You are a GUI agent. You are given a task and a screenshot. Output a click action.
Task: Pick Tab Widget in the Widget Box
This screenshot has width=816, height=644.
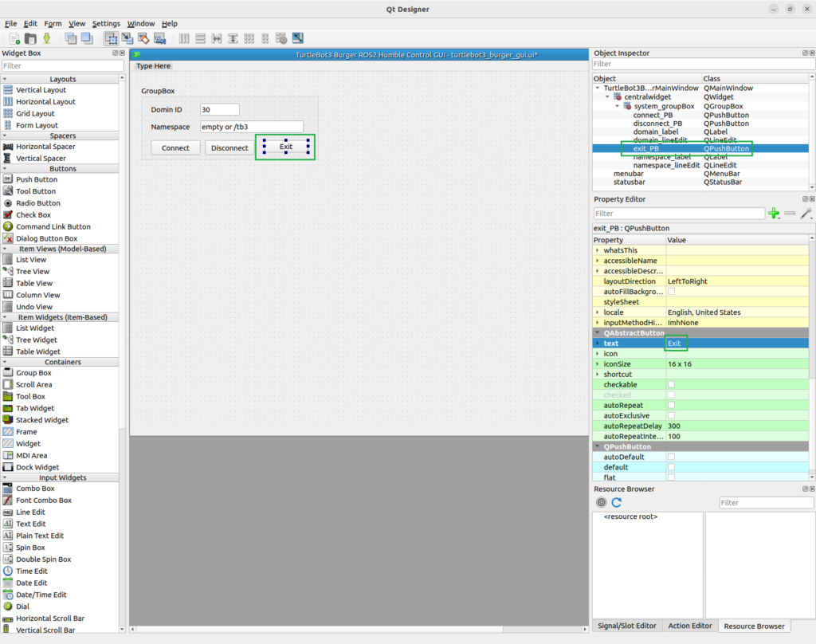(x=35, y=408)
